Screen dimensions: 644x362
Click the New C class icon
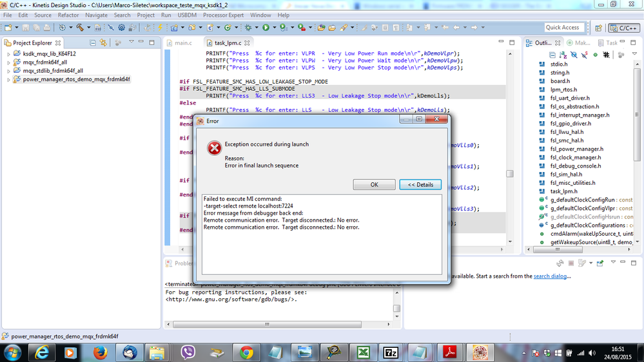tap(228, 28)
